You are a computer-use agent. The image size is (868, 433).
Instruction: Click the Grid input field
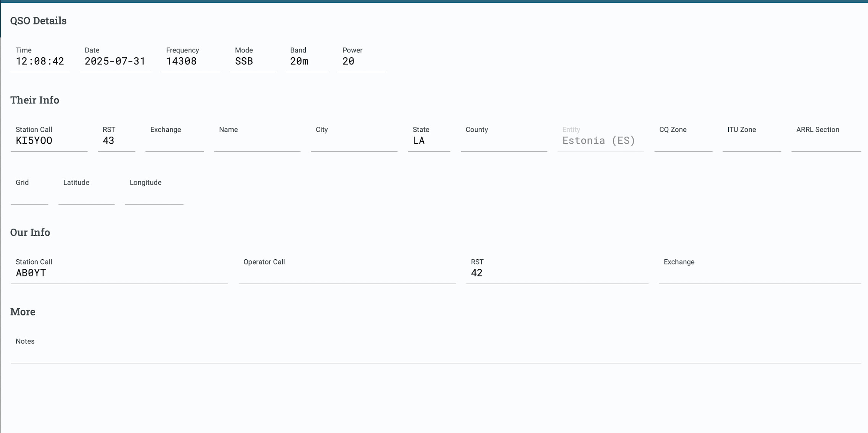29,191
